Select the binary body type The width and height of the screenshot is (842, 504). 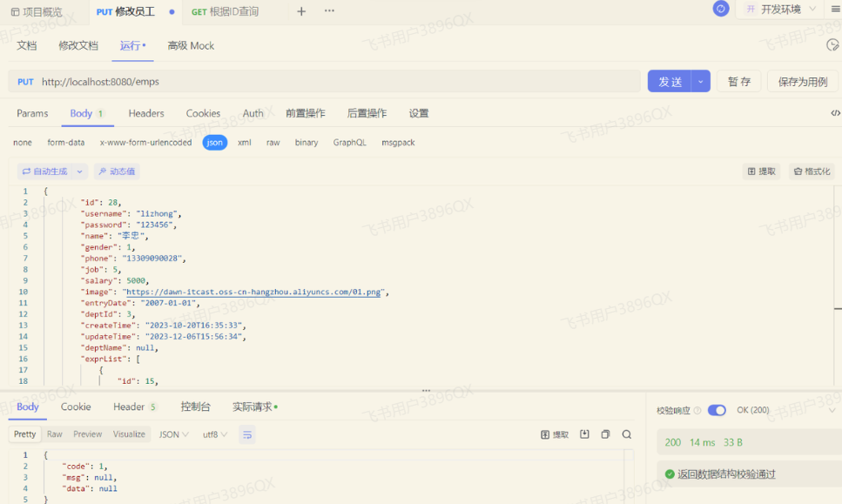(306, 142)
